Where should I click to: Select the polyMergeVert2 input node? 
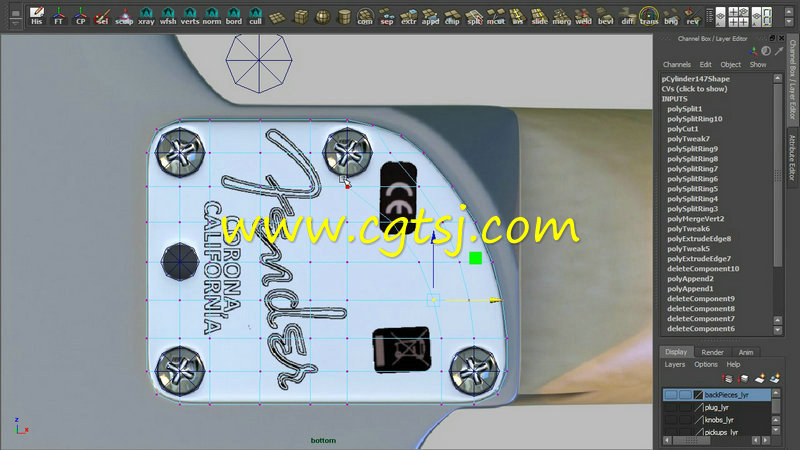tap(696, 219)
